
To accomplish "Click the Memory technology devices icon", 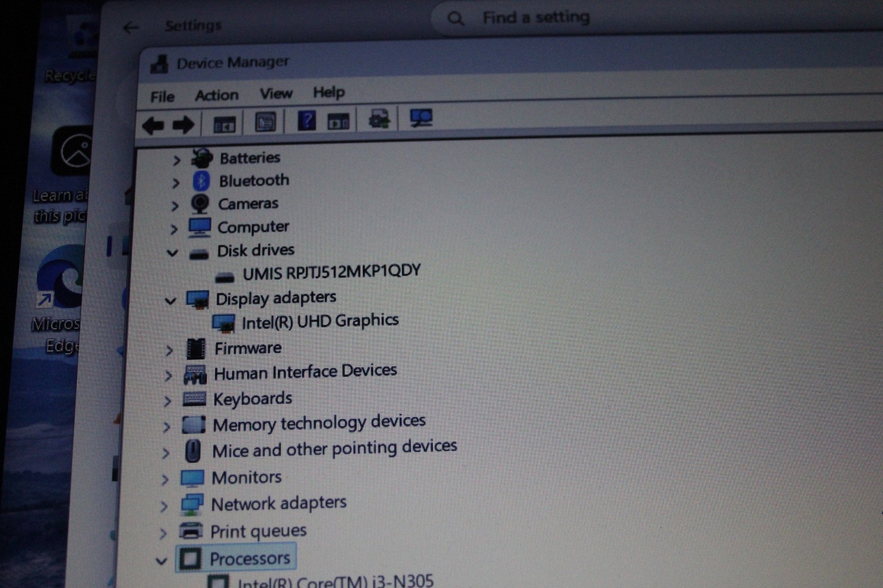I will click(x=193, y=425).
